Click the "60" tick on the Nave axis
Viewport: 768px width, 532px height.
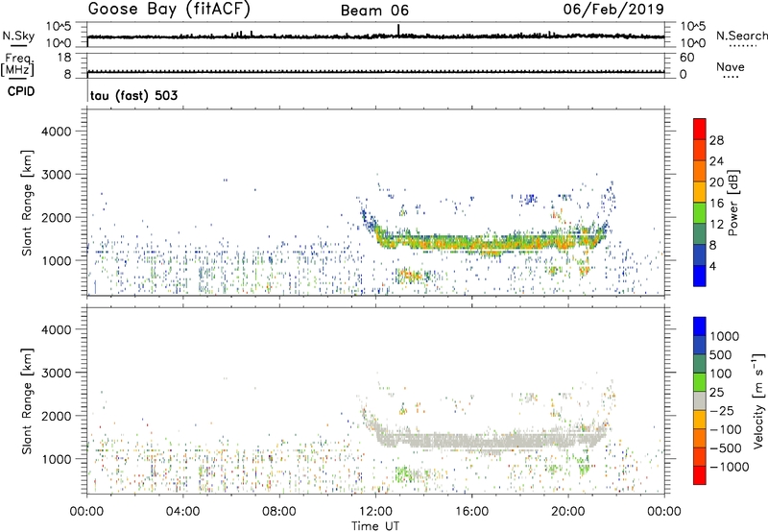tap(686, 58)
